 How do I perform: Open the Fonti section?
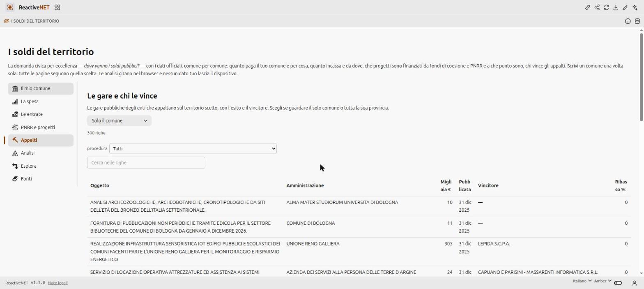pyautogui.click(x=41, y=179)
